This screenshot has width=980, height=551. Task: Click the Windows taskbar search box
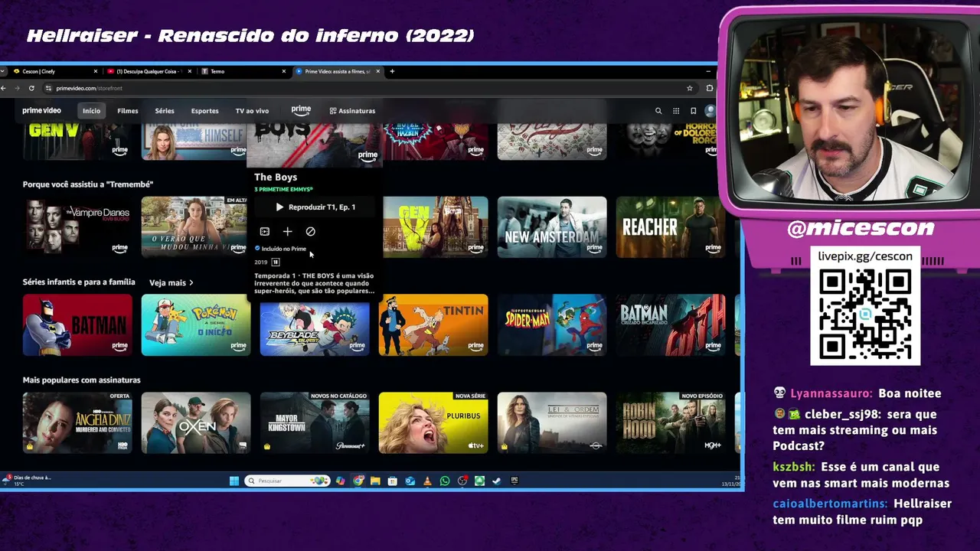(x=287, y=481)
